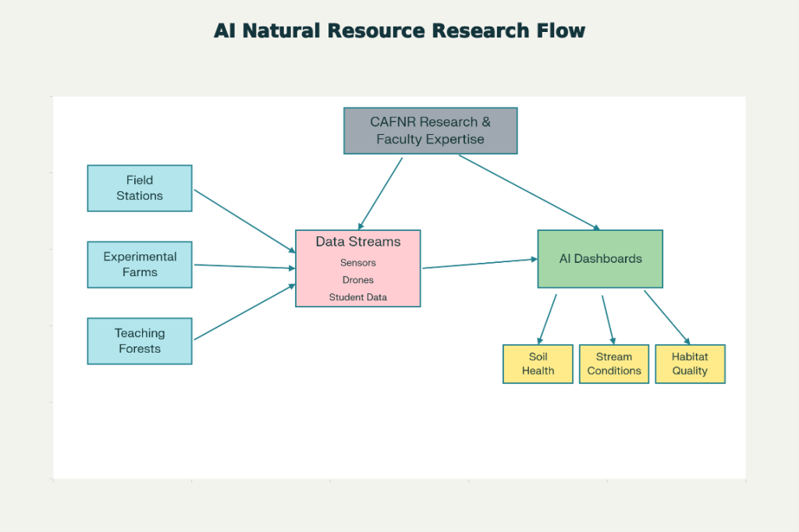This screenshot has width=799, height=532.
Task: Select the Experimental Farms node
Action: [x=140, y=264]
